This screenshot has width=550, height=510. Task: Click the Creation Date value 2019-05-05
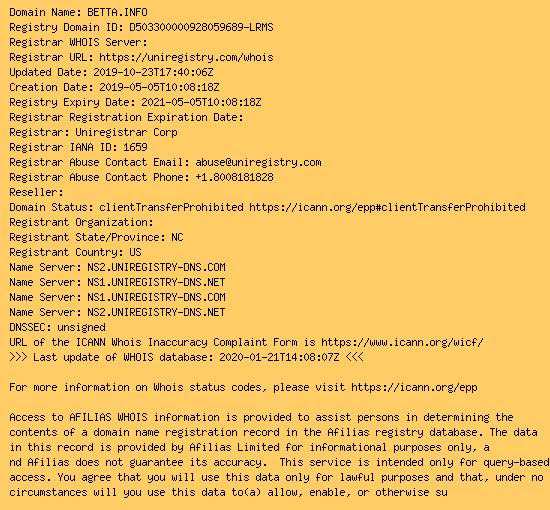pos(159,87)
